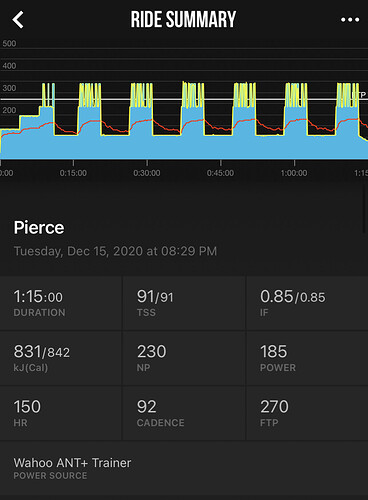Tap the Power 185 tile
Screen dimensions: 368x500
[x=307, y=358]
